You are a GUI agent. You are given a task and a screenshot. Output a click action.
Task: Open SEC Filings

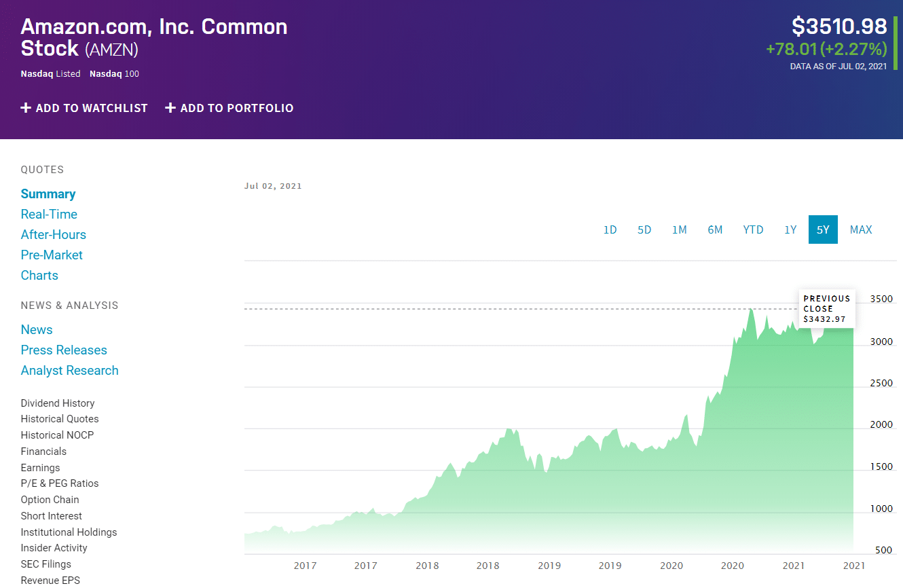[46, 564]
